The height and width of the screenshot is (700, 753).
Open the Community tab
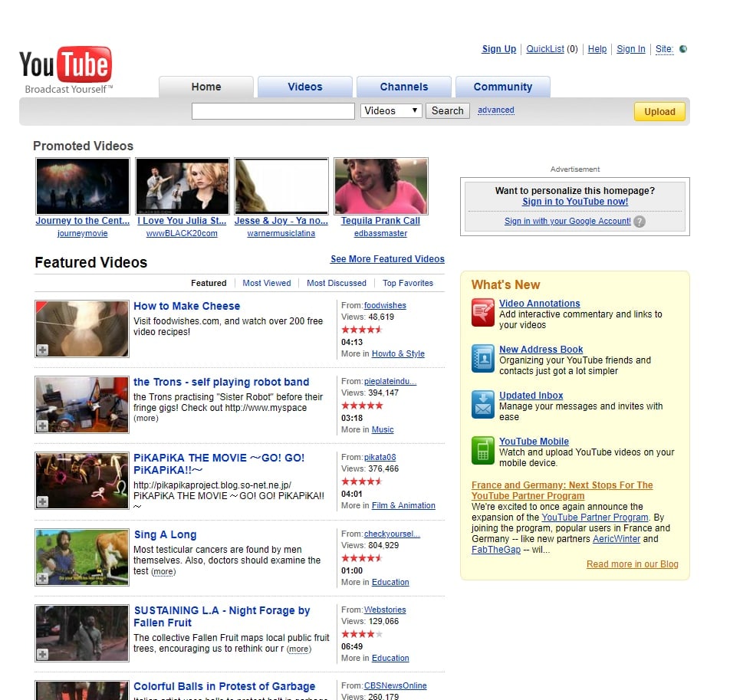coord(503,87)
